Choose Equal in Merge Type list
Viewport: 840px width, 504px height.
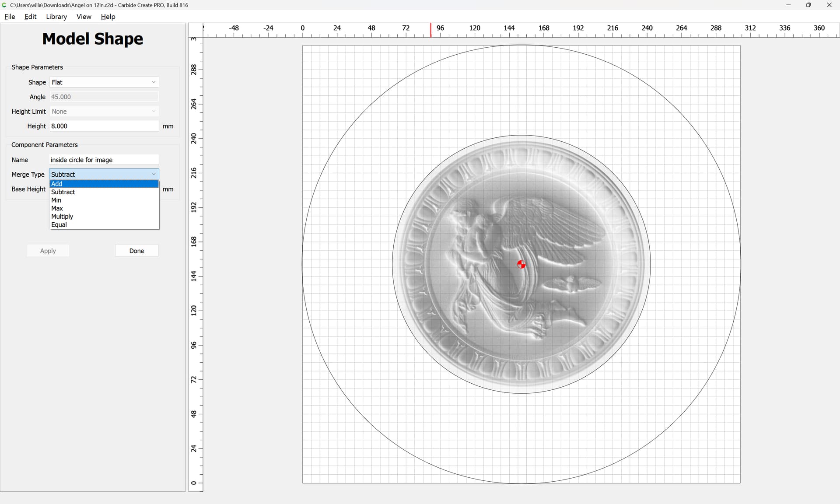coord(104,225)
